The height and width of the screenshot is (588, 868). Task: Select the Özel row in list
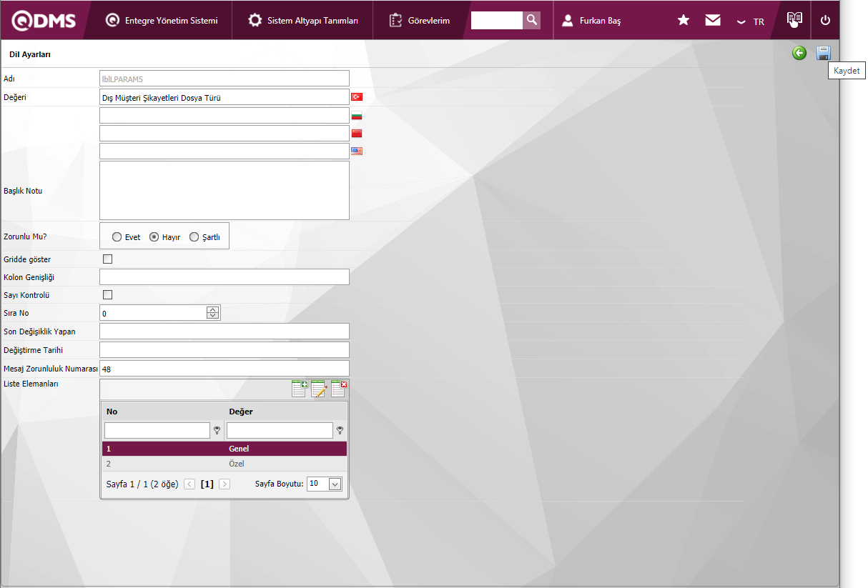(224, 464)
